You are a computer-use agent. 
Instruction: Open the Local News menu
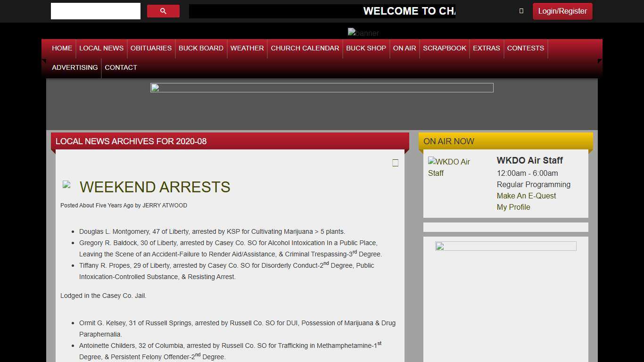click(x=101, y=48)
